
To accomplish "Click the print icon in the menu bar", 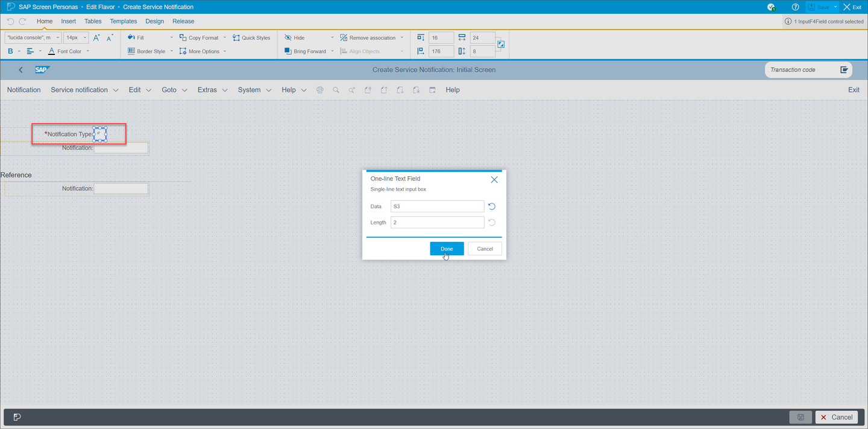I will (320, 90).
